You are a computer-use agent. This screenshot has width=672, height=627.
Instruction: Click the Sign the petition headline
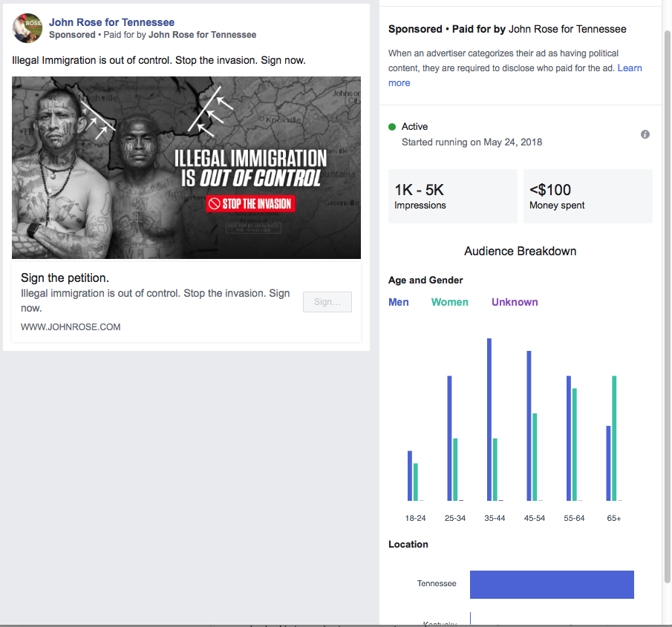coord(65,278)
